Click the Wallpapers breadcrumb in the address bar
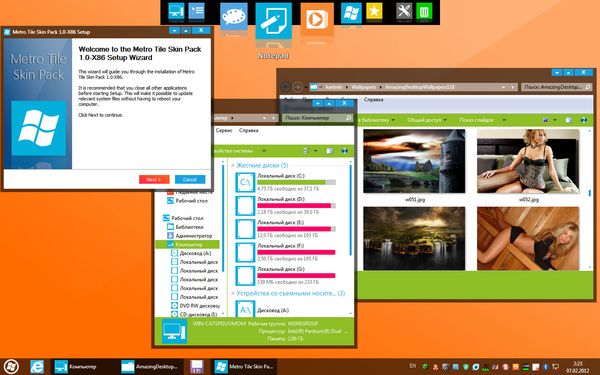 pos(364,87)
